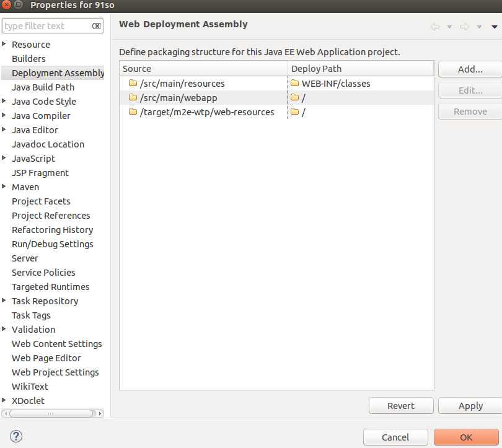Expand the XDoclet tree node
The height and width of the screenshot is (448, 502).
tap(5, 400)
